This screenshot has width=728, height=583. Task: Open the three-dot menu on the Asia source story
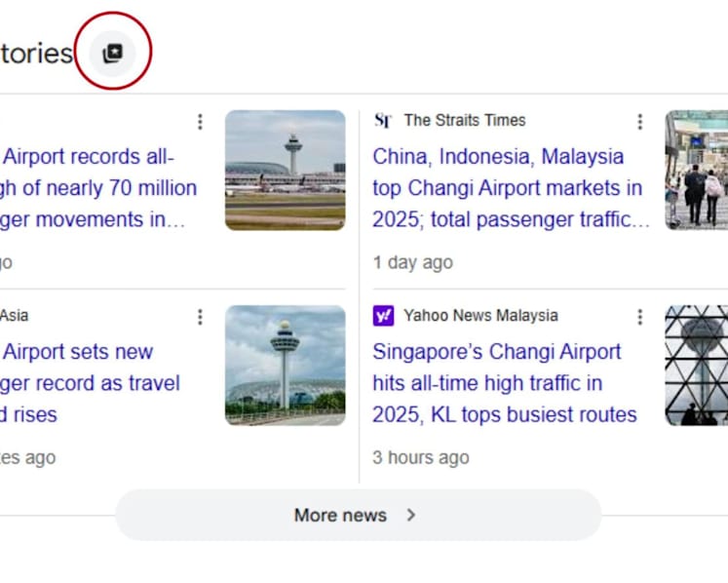pyautogui.click(x=200, y=317)
